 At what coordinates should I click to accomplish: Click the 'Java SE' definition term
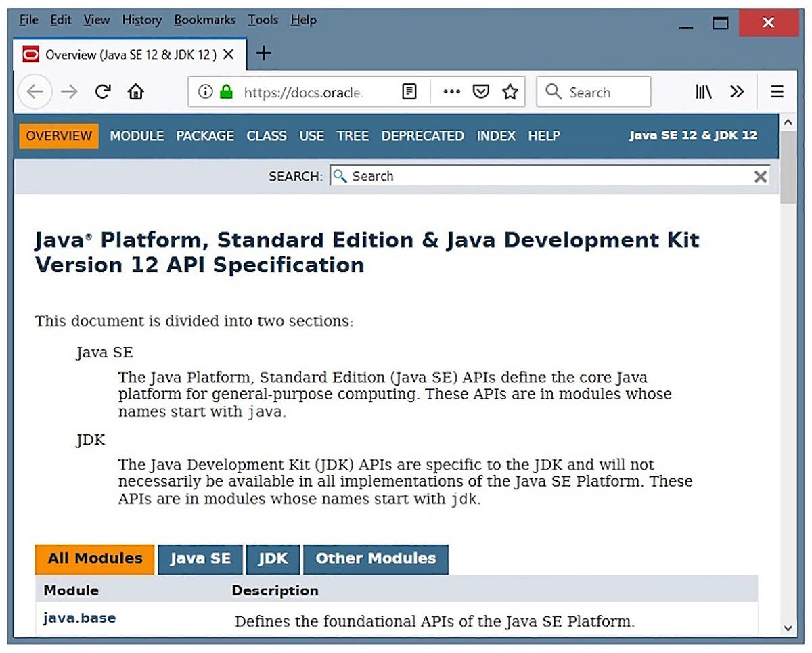pyautogui.click(x=104, y=353)
